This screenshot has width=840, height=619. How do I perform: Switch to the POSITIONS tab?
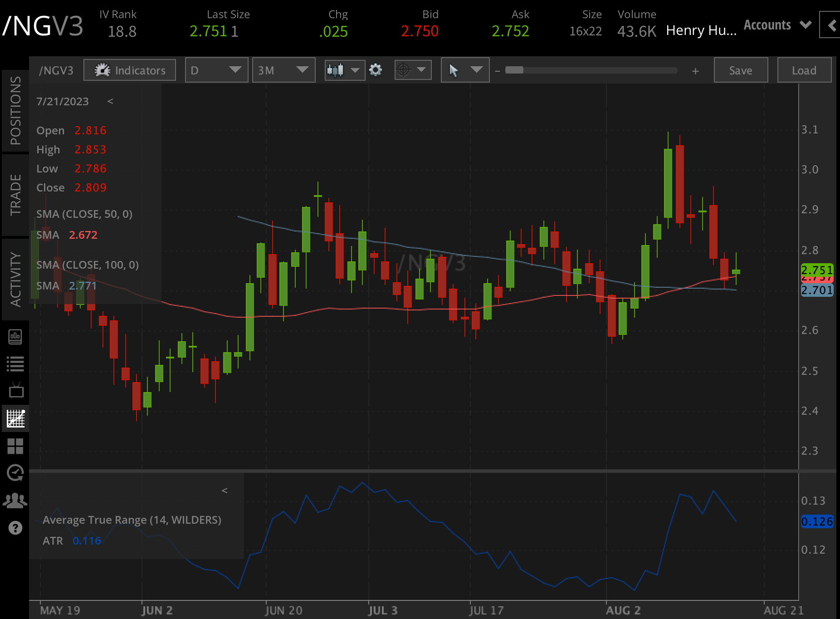(x=15, y=109)
